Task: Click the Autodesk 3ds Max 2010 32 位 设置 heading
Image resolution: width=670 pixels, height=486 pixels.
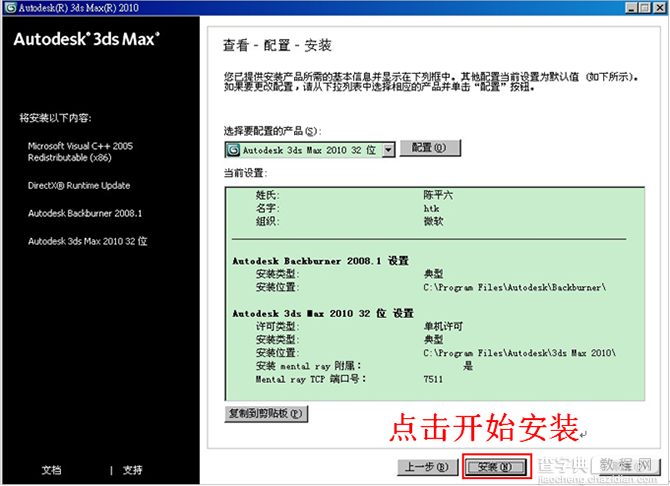Action: tap(323, 313)
